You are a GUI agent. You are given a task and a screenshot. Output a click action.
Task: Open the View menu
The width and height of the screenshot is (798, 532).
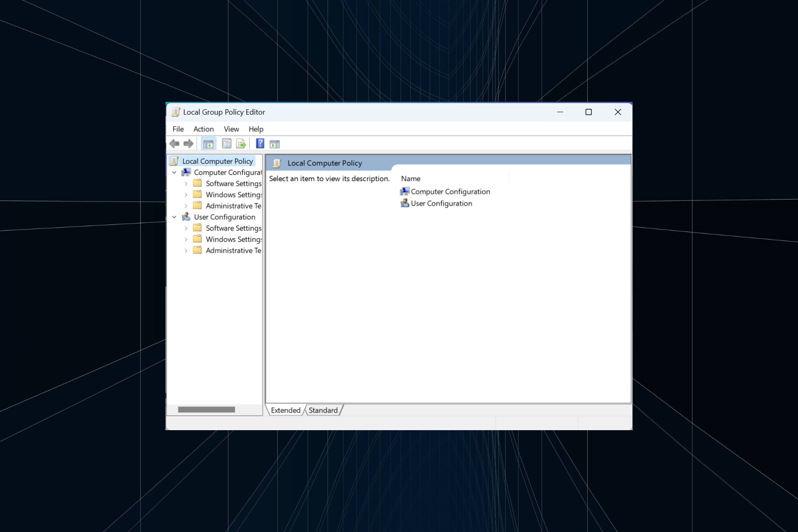231,129
